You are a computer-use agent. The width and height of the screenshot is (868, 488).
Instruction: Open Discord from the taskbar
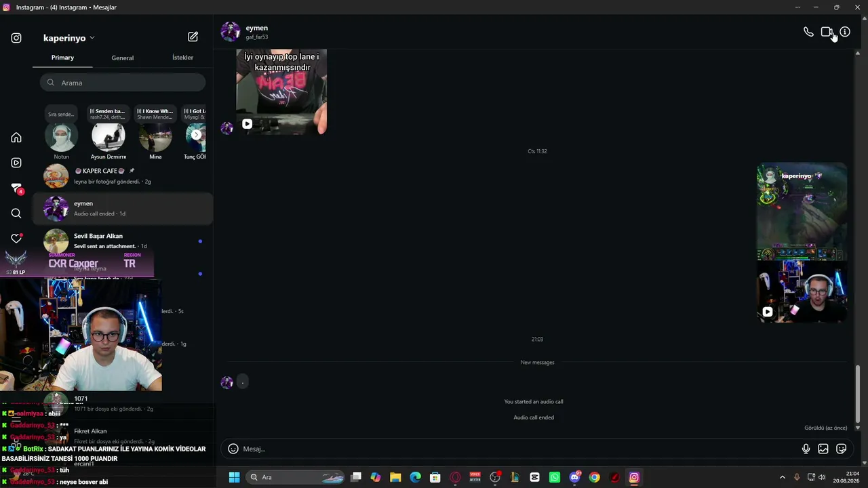pos(575,477)
